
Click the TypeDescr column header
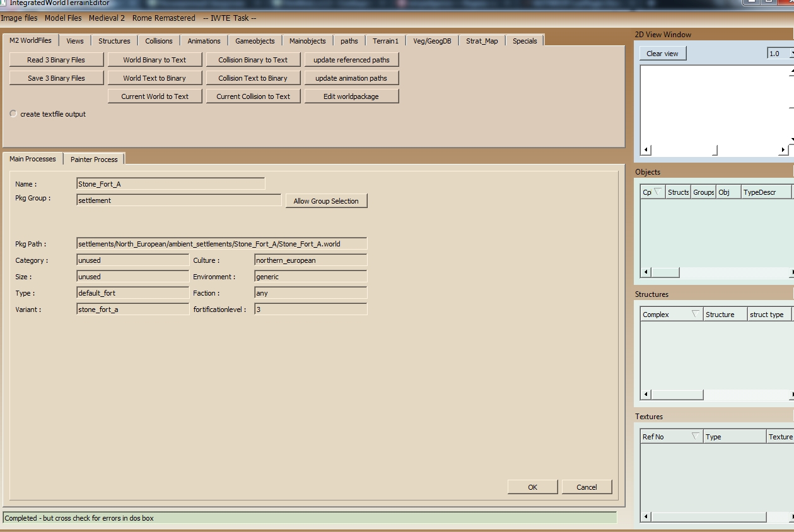pos(766,192)
